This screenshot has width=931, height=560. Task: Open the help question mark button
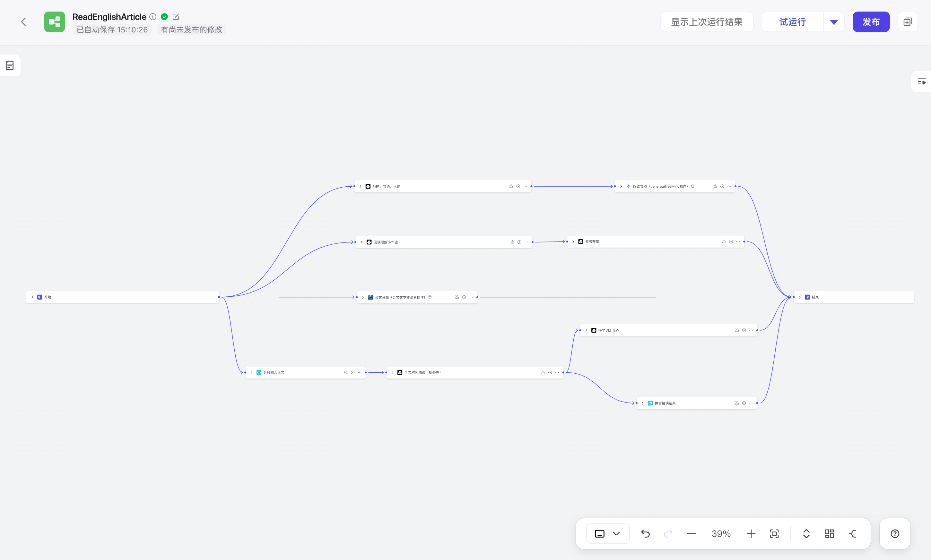(894, 534)
